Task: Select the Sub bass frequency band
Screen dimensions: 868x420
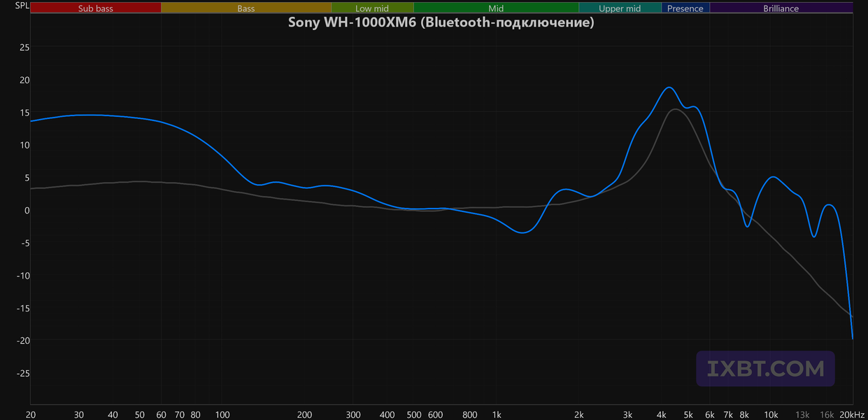Action: [96, 8]
